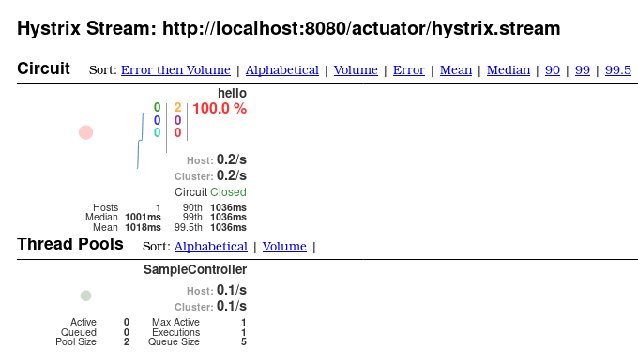Click the Hystrix Stream URL heading
Image resolution: width=638 pixels, height=364 pixels.
pyautogui.click(x=288, y=29)
